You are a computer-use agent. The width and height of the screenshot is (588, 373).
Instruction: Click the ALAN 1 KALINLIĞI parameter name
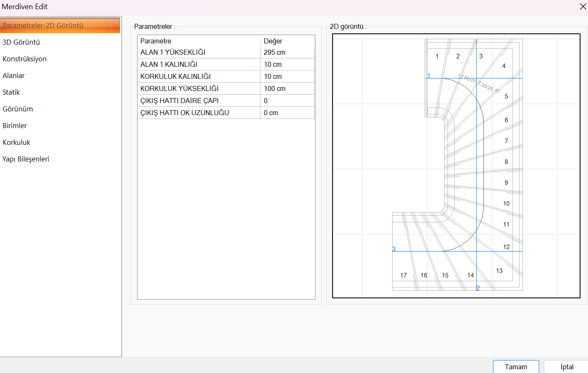(169, 64)
